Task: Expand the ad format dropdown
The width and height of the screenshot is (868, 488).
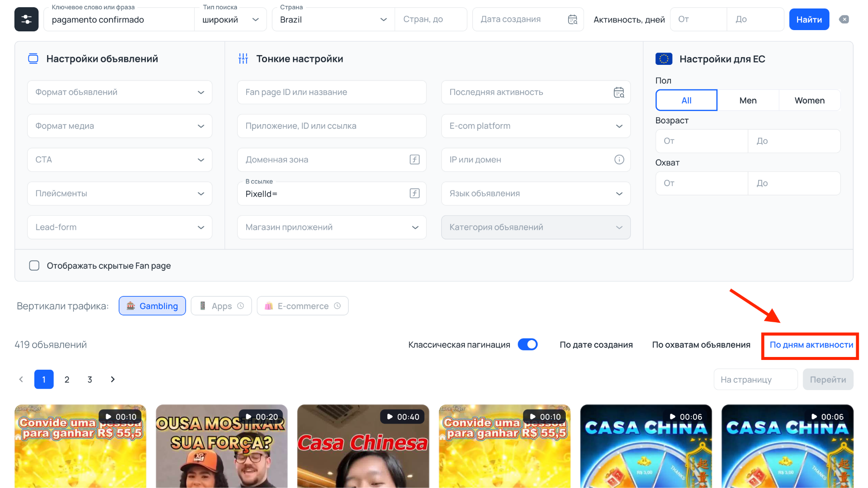Action: pyautogui.click(x=120, y=92)
